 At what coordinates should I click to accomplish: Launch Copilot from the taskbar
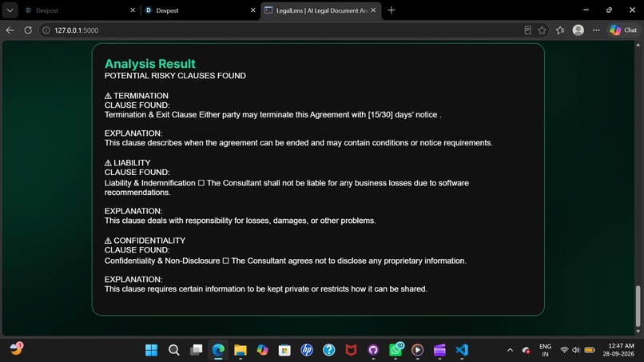pyautogui.click(x=262, y=350)
